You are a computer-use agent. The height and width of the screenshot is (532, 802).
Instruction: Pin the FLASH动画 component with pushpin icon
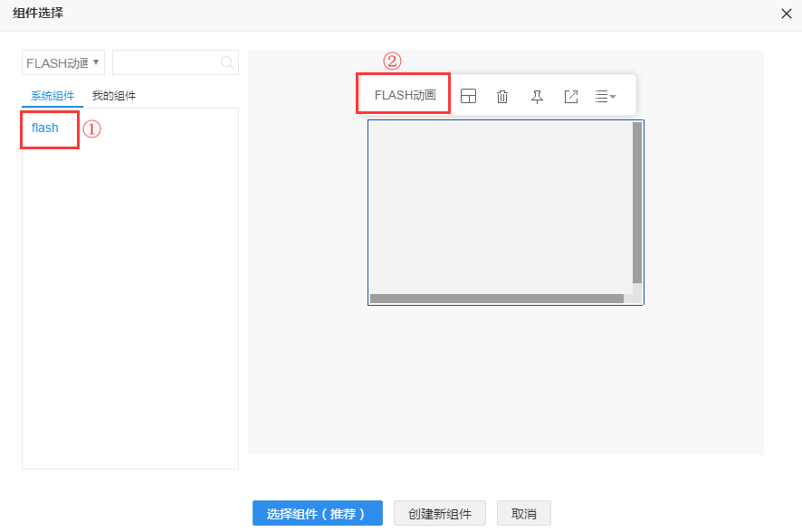[x=537, y=97]
